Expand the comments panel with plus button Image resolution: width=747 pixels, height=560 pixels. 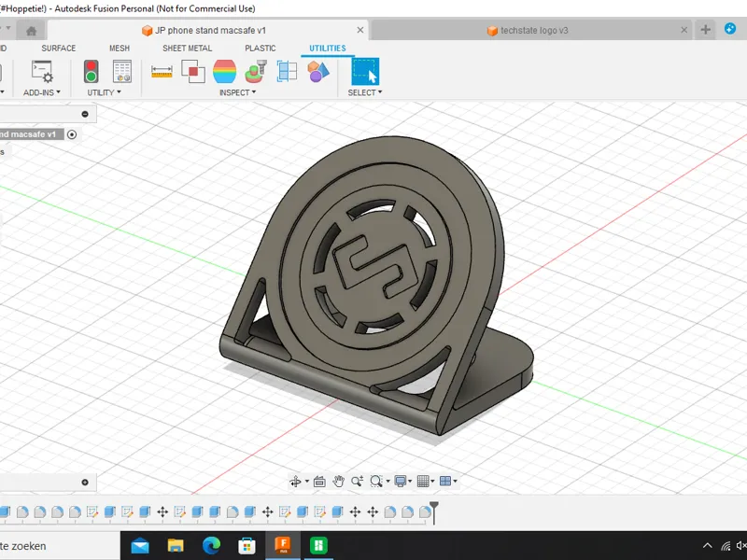85,483
